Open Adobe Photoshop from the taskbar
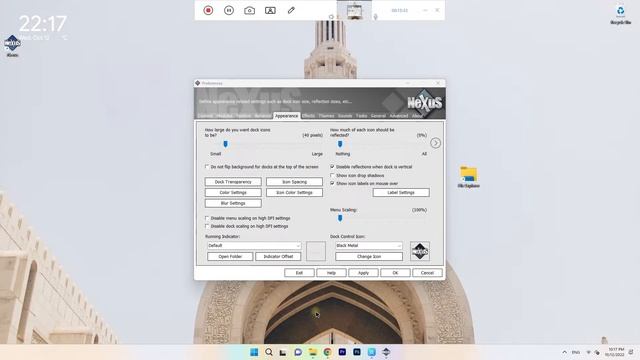 click(357, 352)
